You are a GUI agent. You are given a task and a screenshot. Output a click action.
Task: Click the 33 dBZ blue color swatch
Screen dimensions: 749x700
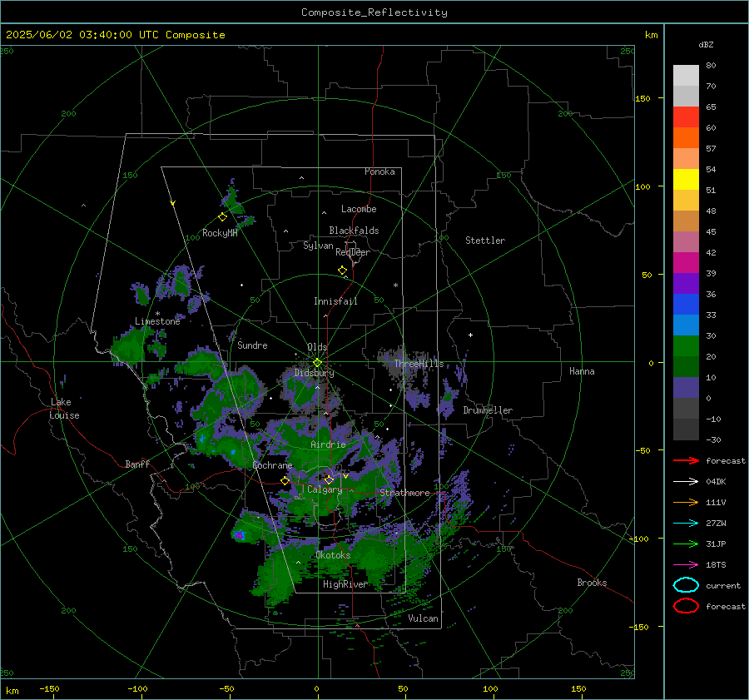click(x=686, y=325)
